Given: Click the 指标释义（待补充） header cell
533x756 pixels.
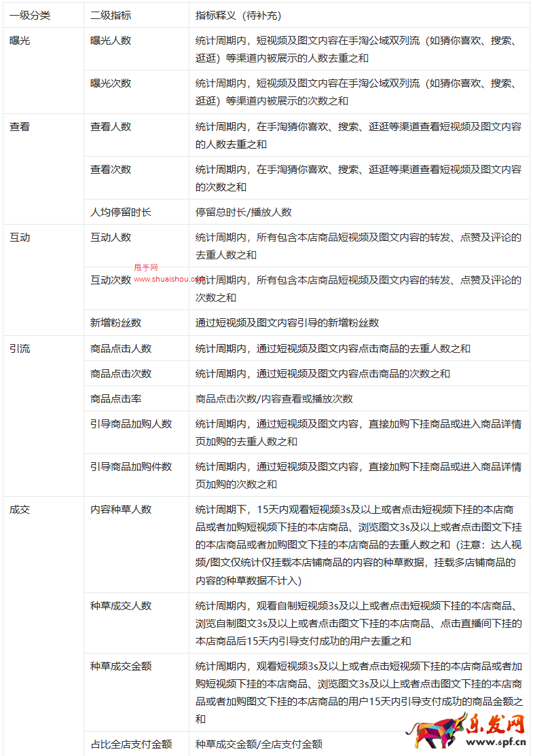Looking at the screenshot, I should point(359,15).
